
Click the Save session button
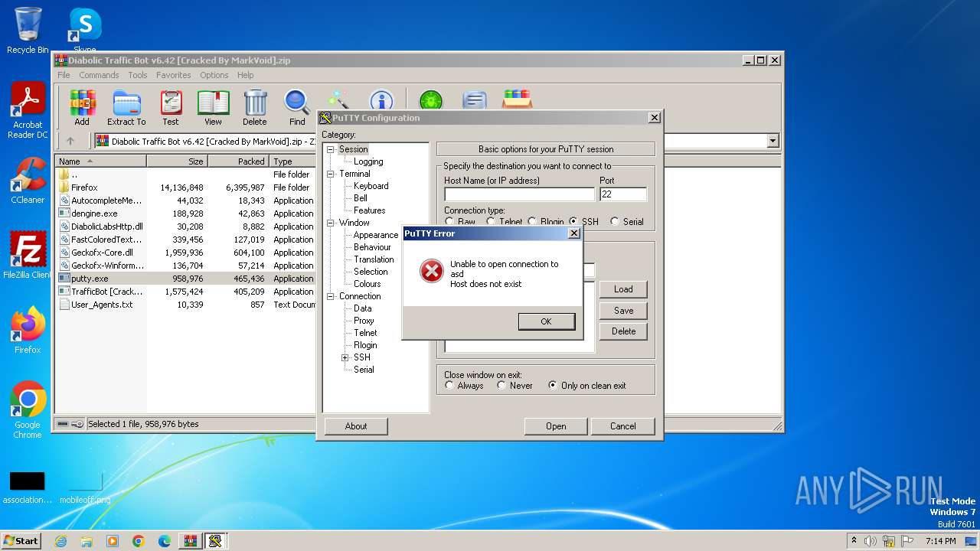[623, 311]
